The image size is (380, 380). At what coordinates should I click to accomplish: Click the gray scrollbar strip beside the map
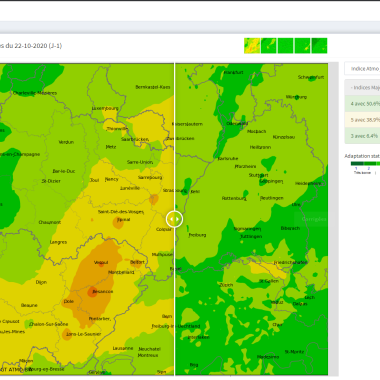coord(333,219)
